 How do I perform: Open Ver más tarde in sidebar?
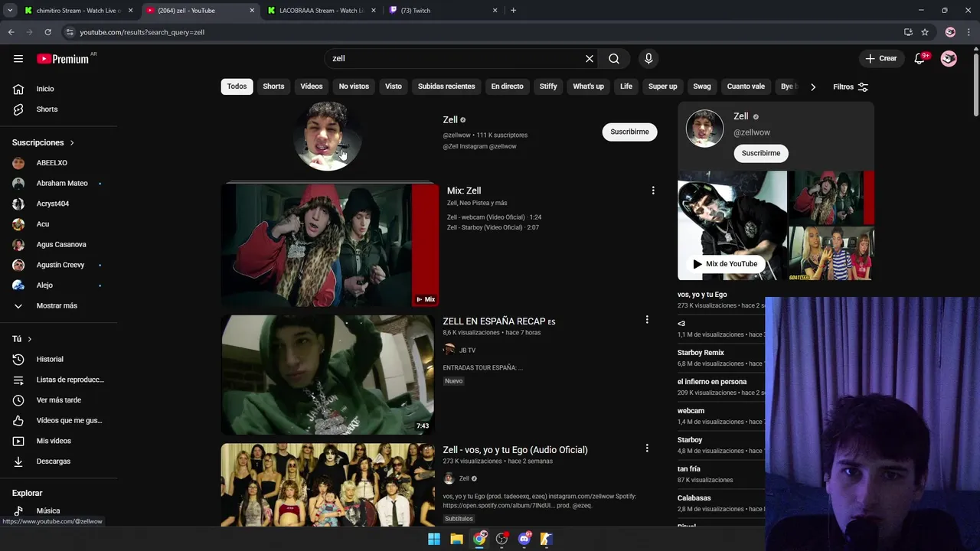(58, 400)
